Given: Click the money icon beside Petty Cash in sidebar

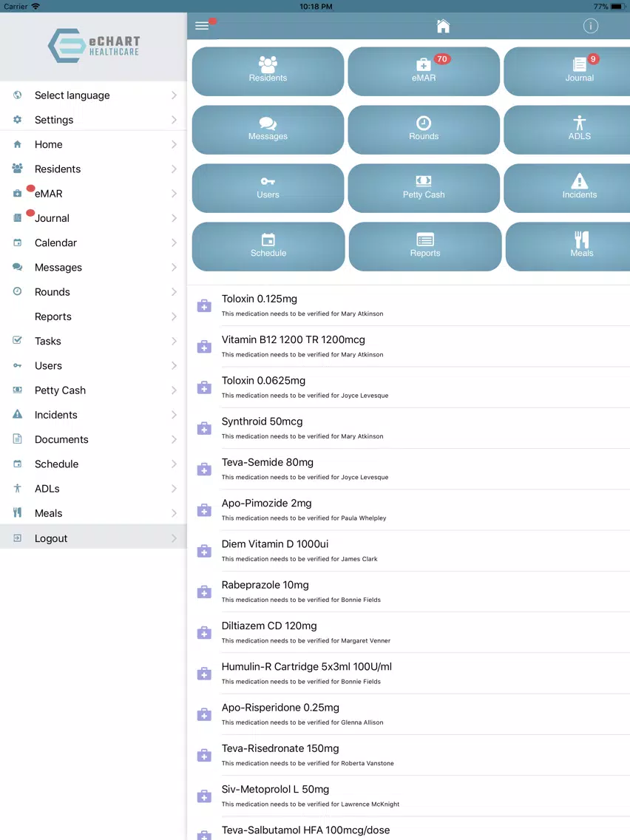Looking at the screenshot, I should (x=17, y=390).
